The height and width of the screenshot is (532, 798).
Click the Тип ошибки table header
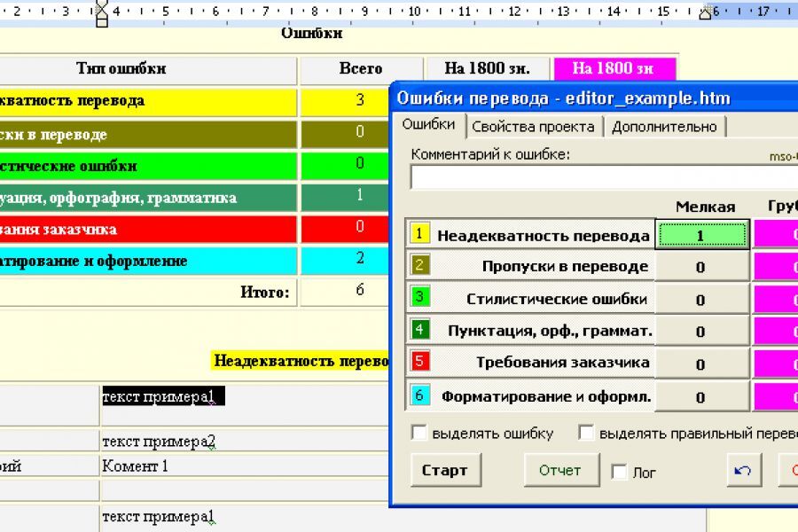coord(121,68)
